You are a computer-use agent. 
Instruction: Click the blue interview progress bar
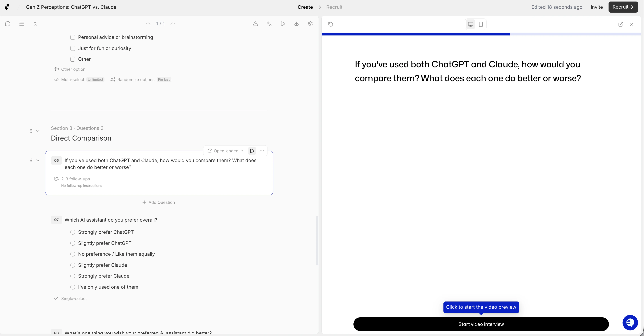415,34
